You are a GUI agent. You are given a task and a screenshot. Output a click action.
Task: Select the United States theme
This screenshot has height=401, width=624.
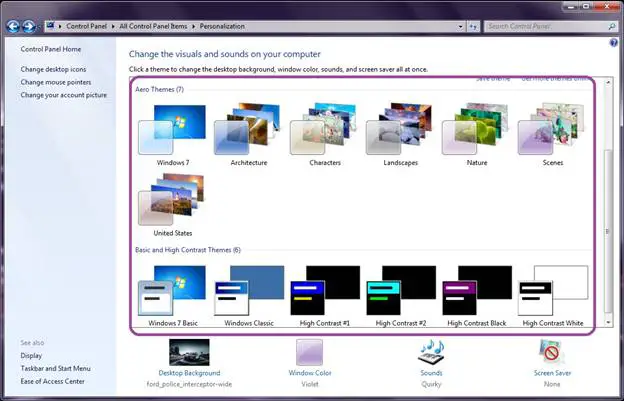172,205
